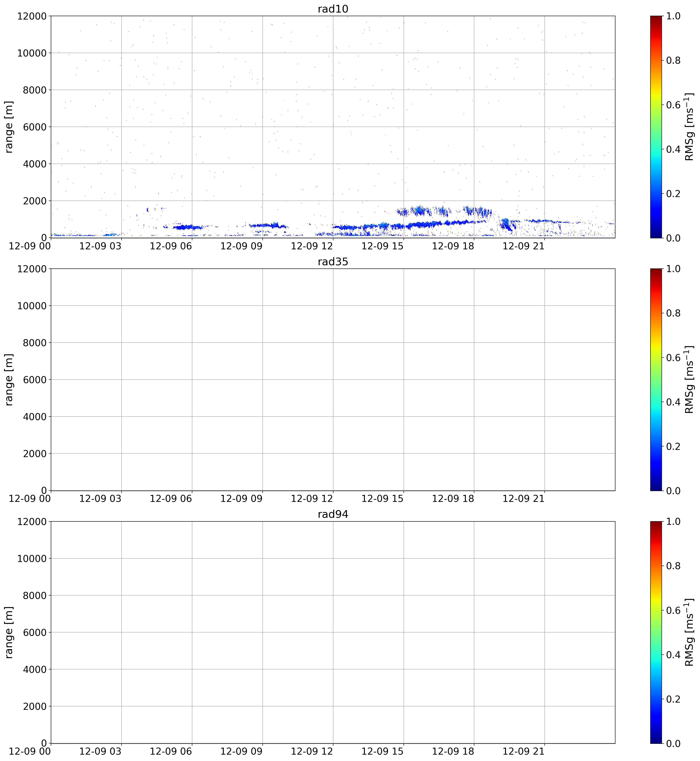Pick the "0.2" tick on rad94's colorbar
The height and width of the screenshot is (761, 700).
pyautogui.click(x=673, y=699)
